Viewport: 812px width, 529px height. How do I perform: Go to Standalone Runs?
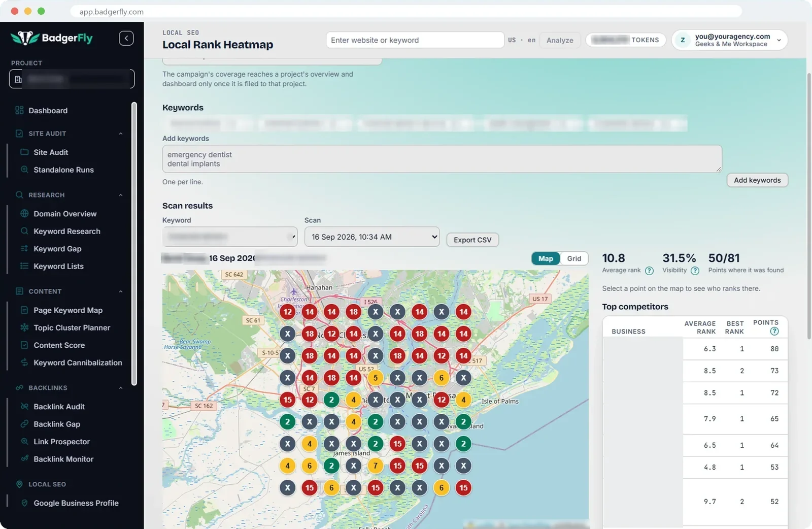(x=63, y=170)
